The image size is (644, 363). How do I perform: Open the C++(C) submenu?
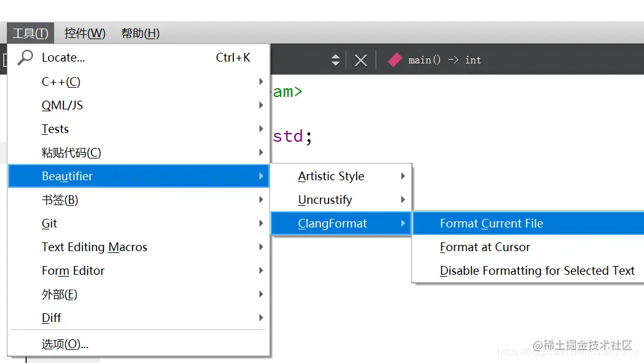pos(139,81)
